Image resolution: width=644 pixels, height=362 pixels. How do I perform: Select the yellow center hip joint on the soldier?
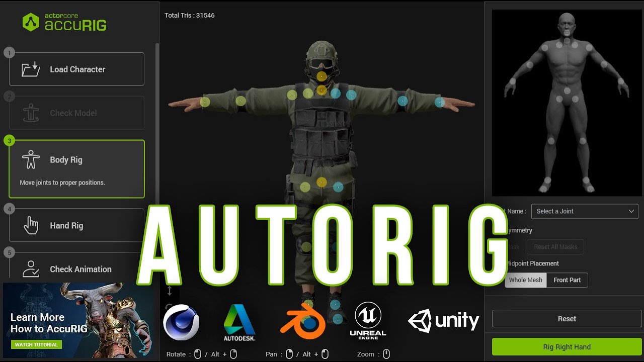[x=321, y=182]
